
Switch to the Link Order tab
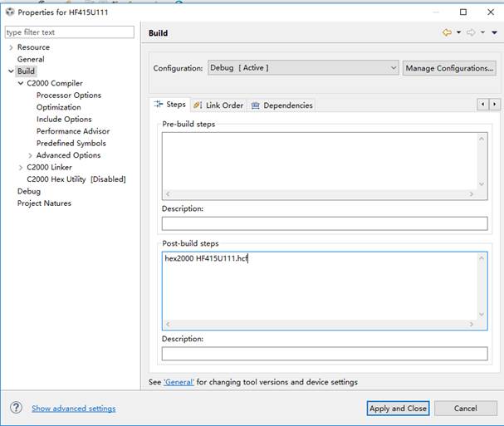click(x=218, y=105)
